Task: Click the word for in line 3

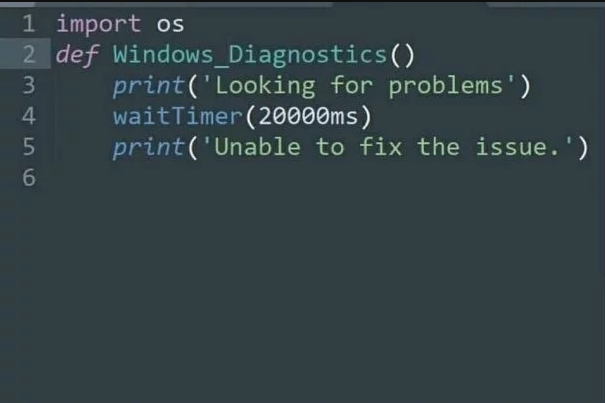Action: pos(352,85)
